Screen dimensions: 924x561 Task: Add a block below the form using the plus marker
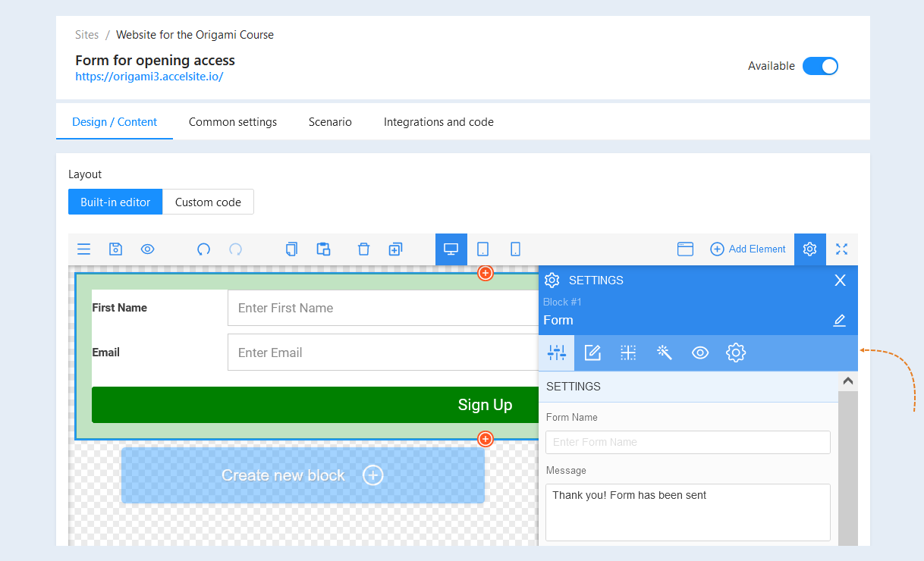(486, 439)
